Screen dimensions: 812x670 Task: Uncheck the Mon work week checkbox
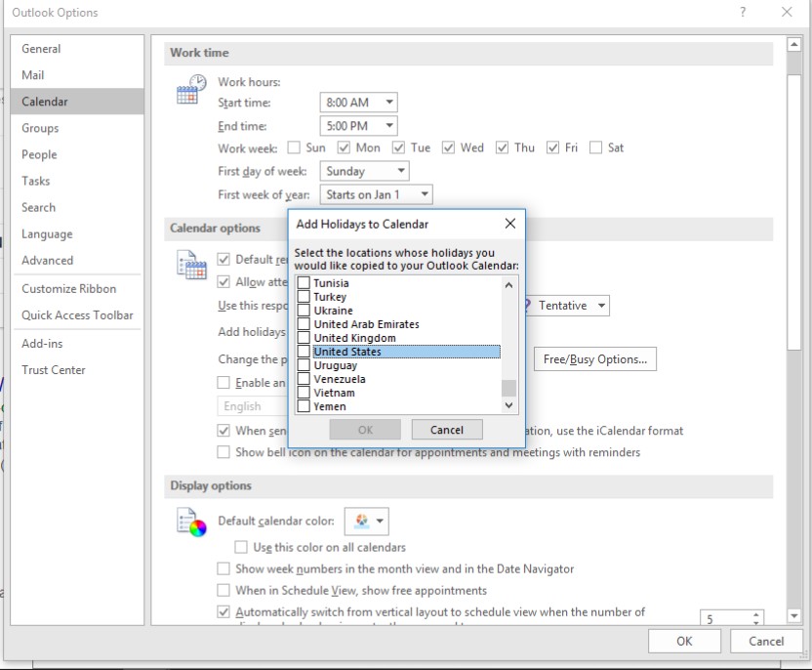[x=344, y=147]
